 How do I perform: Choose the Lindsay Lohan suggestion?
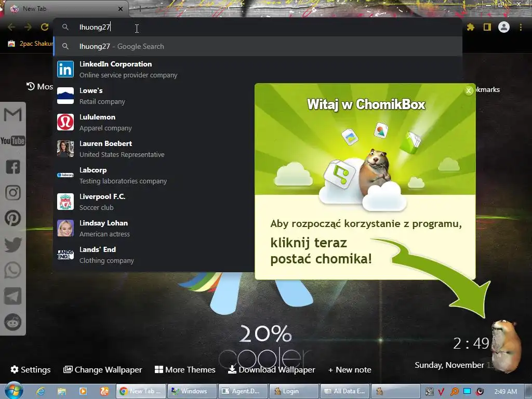154,228
